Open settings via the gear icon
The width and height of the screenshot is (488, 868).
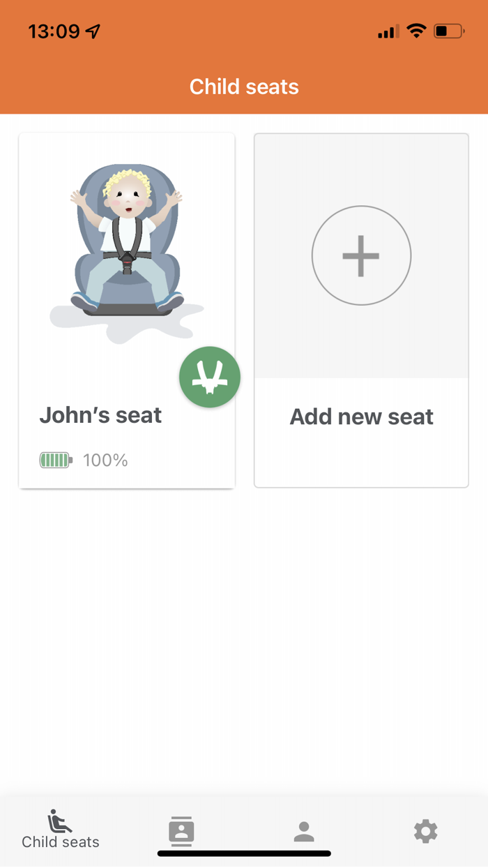tap(425, 831)
